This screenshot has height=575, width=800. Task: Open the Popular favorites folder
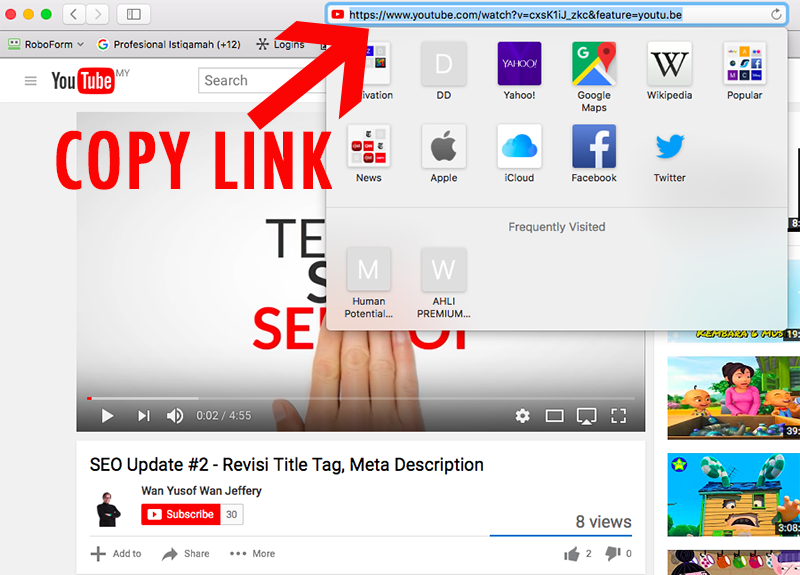pos(744,71)
